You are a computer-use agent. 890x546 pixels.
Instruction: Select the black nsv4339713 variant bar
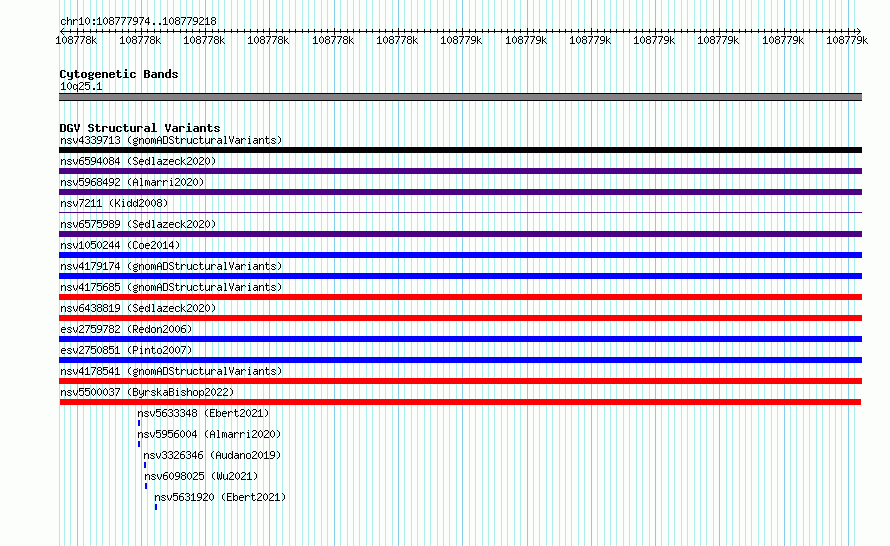point(460,150)
